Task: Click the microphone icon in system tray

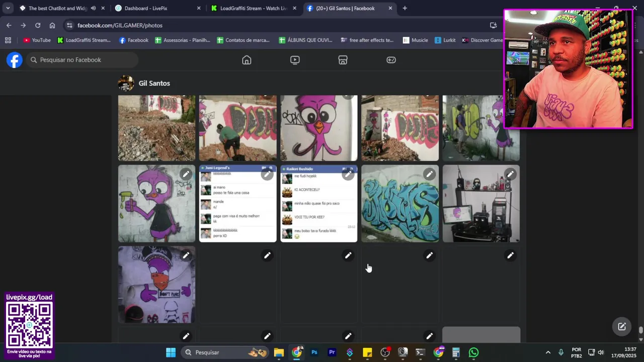Action: click(x=561, y=352)
